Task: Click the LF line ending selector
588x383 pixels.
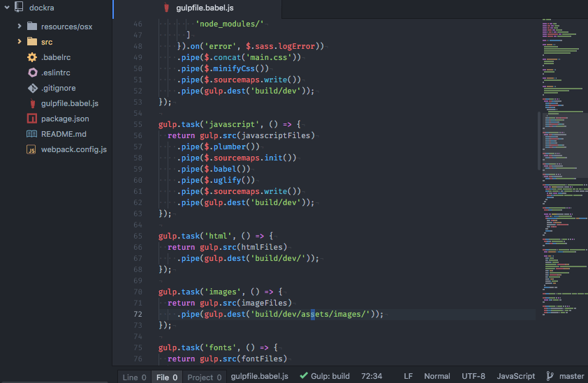Action: (x=408, y=376)
